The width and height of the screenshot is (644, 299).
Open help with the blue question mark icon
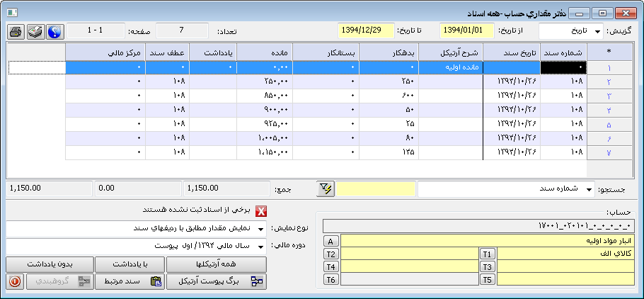[54, 31]
